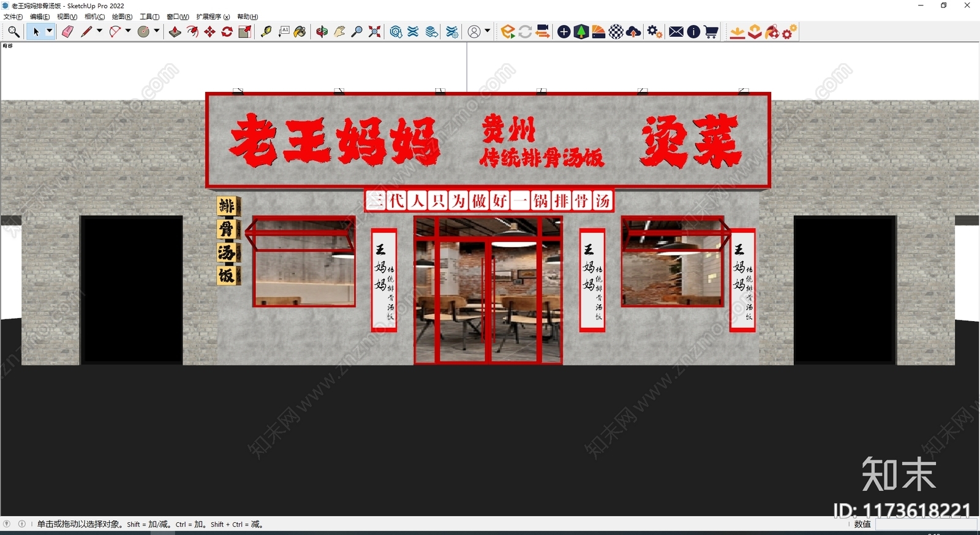Click status bar info circle icon
Image resolution: width=980 pixels, height=535 pixels.
coord(22,524)
